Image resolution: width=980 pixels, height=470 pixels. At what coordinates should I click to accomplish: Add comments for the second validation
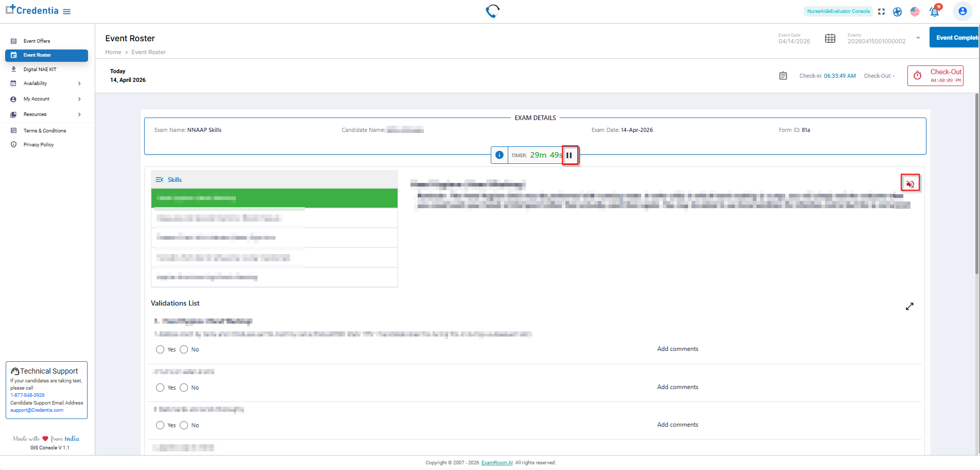(x=677, y=387)
